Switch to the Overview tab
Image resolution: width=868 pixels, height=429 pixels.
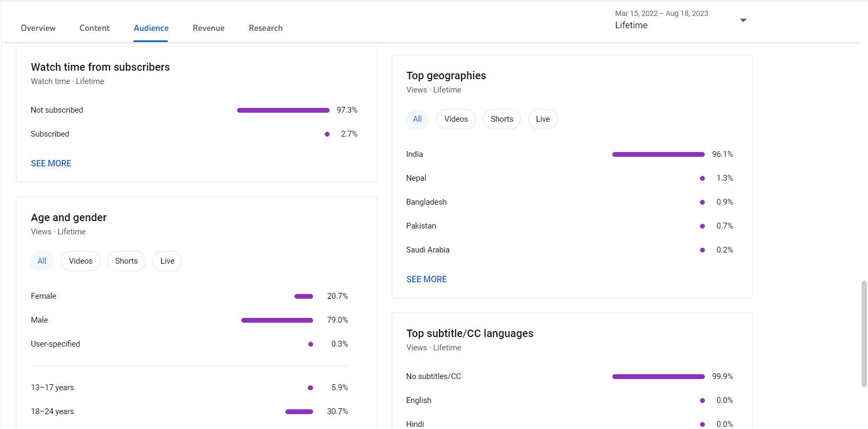click(38, 28)
